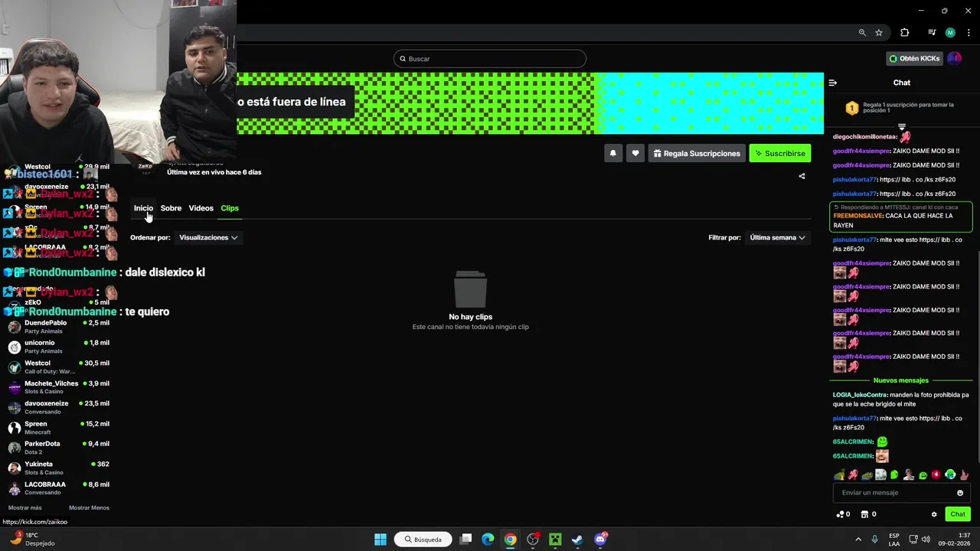The width and height of the screenshot is (980, 551).
Task: Open Minecraft from the taskbar
Action: click(555, 540)
